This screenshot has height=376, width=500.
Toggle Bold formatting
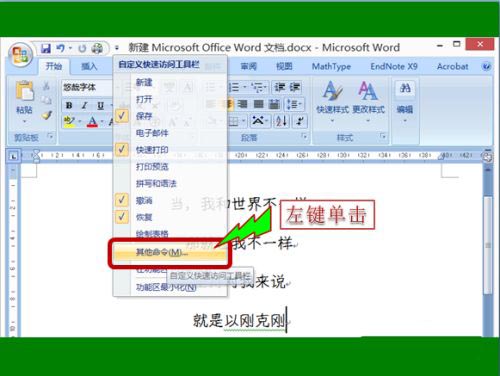69,106
